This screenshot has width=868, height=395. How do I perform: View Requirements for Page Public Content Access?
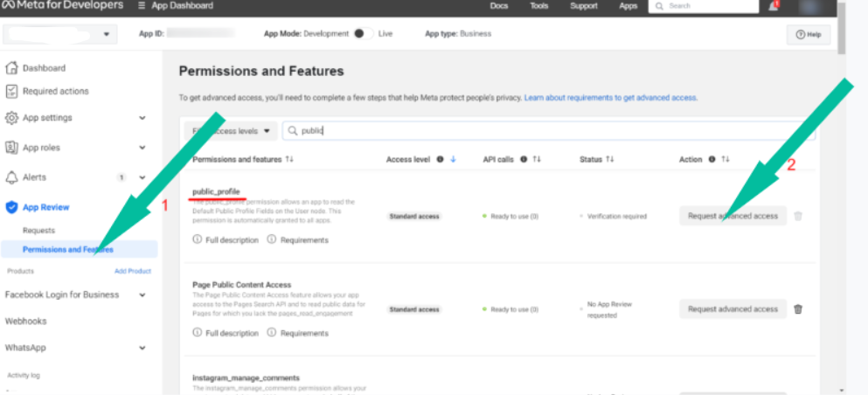298,333
